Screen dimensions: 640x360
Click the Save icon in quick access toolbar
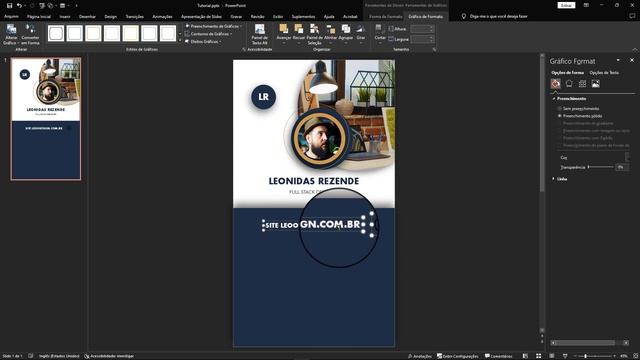tap(9, 6)
